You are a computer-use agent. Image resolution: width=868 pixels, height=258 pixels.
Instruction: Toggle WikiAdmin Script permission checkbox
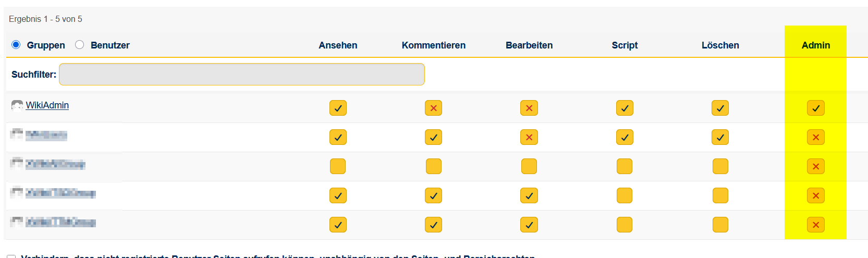click(x=625, y=108)
